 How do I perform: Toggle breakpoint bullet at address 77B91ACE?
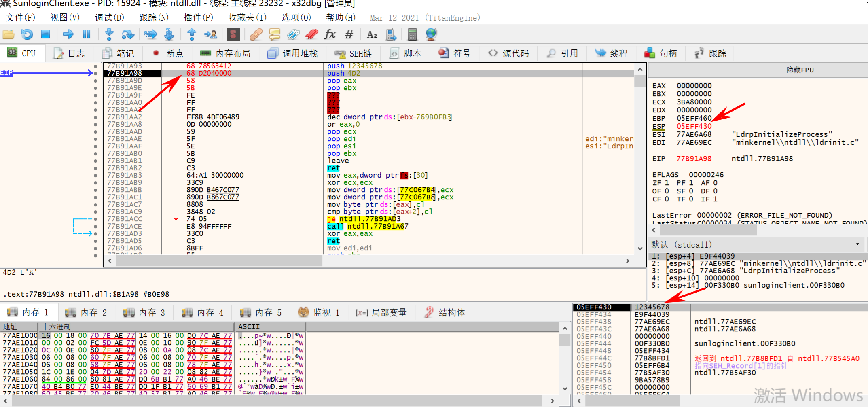point(95,226)
